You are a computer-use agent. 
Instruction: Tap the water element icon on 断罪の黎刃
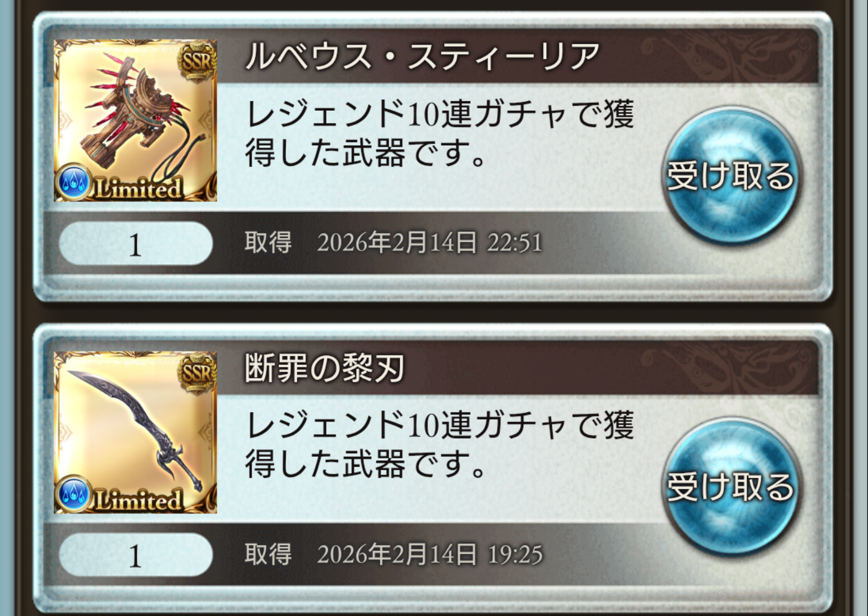click(74, 494)
